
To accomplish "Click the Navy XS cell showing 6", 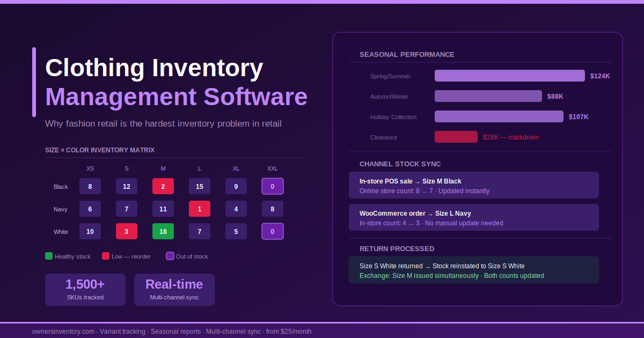I will [x=90, y=209].
